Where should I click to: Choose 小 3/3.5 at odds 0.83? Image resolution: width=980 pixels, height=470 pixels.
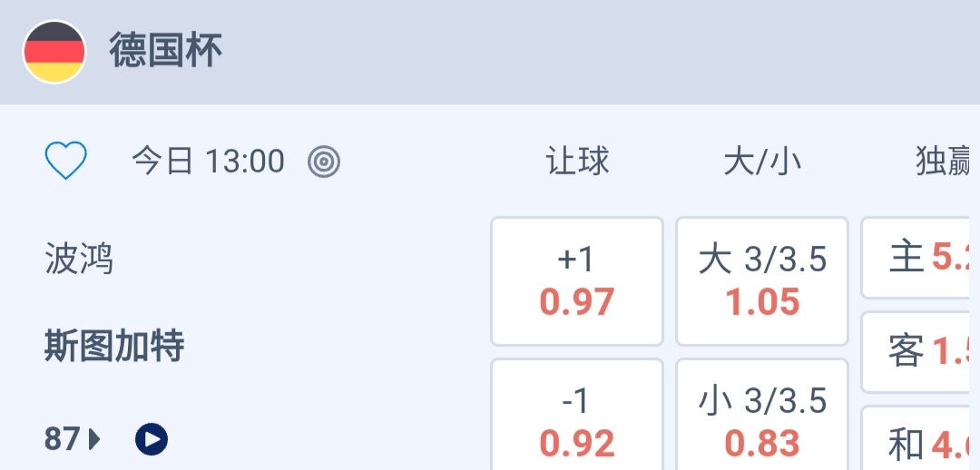(762, 422)
